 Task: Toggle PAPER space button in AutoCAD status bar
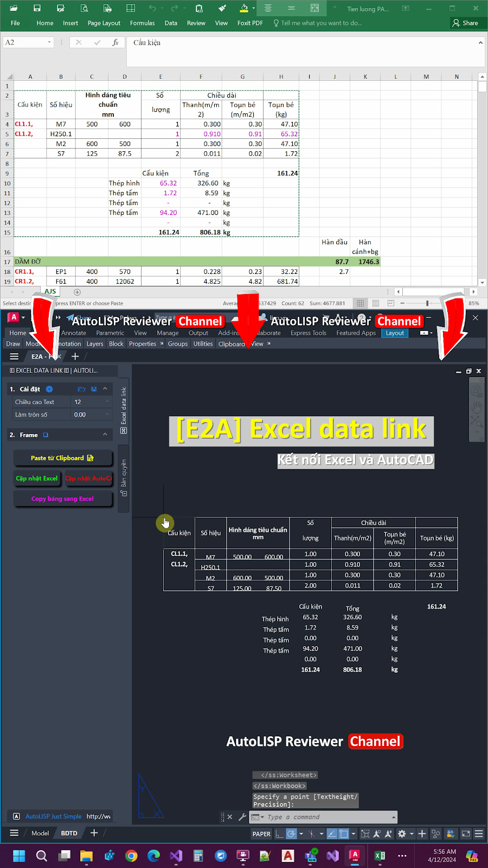coord(261,834)
